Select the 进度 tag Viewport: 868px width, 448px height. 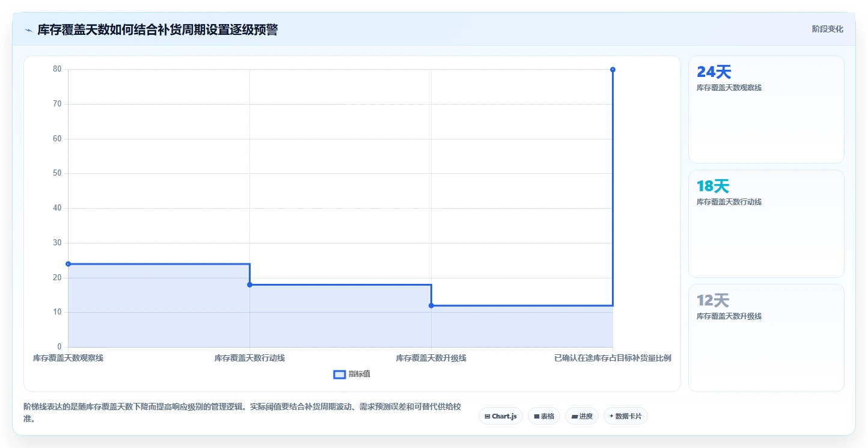tap(582, 416)
